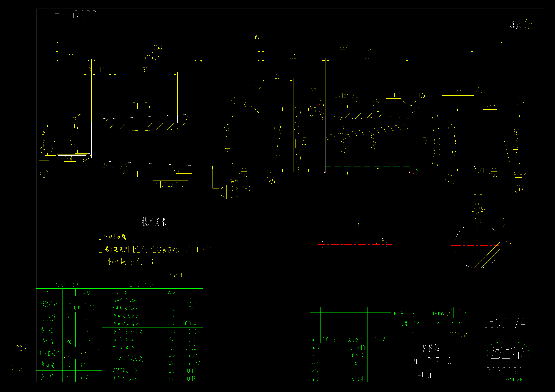Click the 阶段标记 header cell
Image resolution: width=555 pixels, height=392 pixels.
[x=438, y=313]
